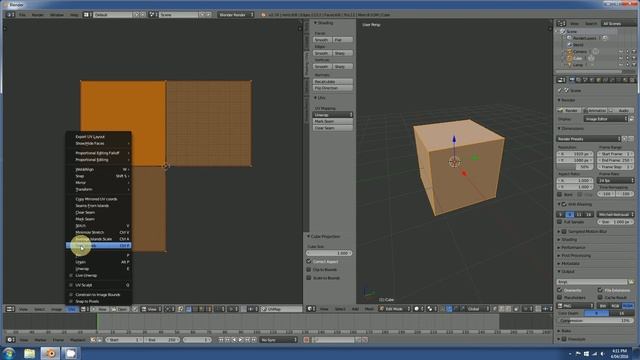Open Windows Start button

9,353
